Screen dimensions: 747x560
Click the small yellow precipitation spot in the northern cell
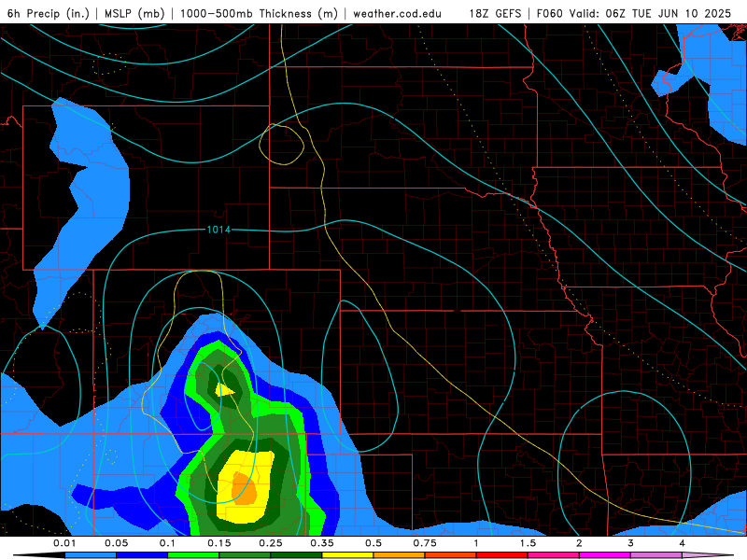point(224,390)
